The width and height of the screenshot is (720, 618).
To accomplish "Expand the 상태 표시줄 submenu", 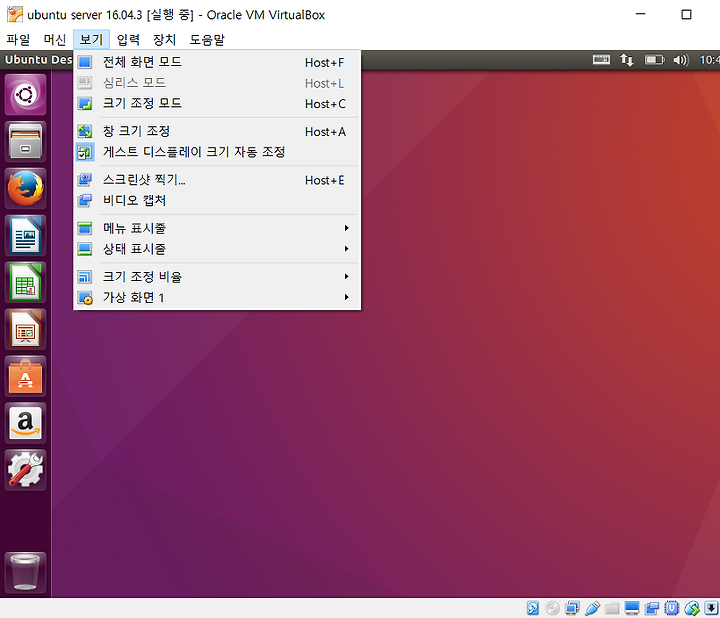I will click(x=217, y=249).
